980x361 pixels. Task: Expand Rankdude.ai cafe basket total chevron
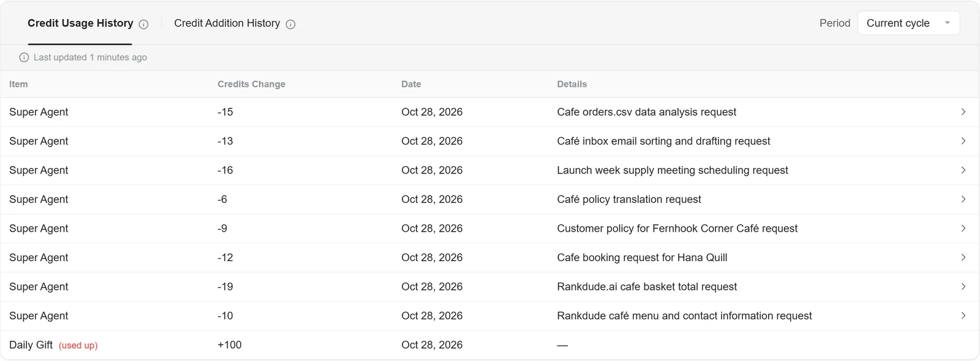[963, 287]
